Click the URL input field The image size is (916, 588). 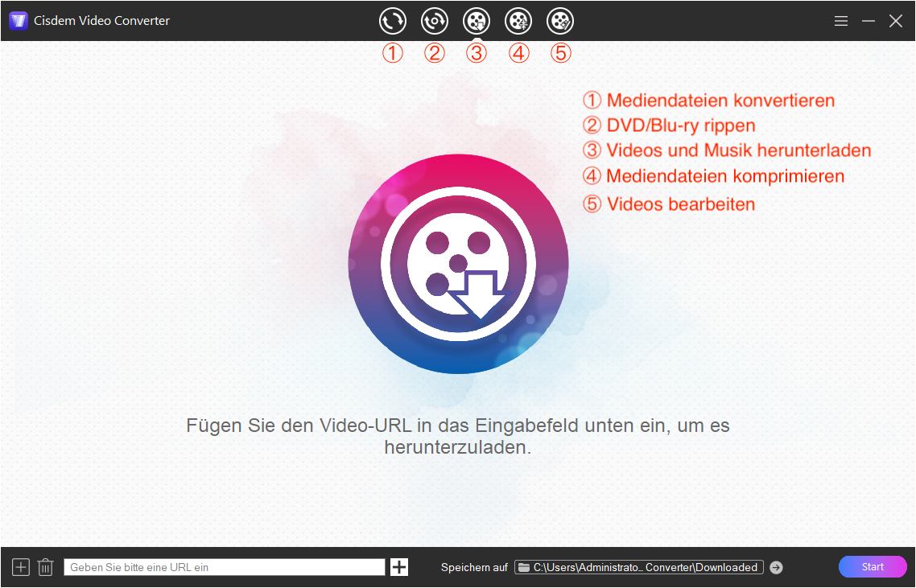pos(225,566)
